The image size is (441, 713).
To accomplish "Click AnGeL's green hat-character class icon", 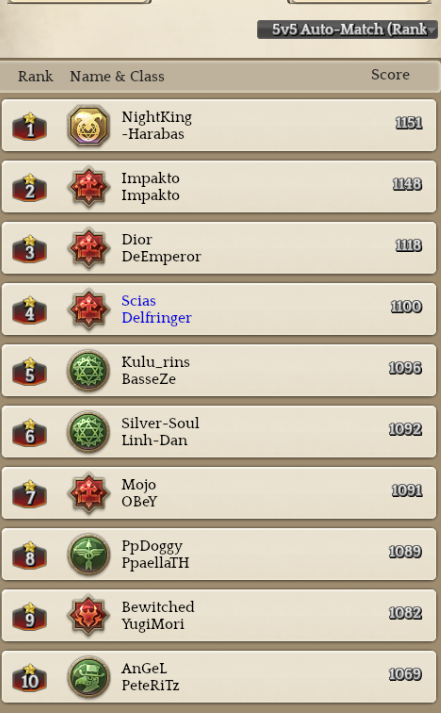I will click(89, 677).
